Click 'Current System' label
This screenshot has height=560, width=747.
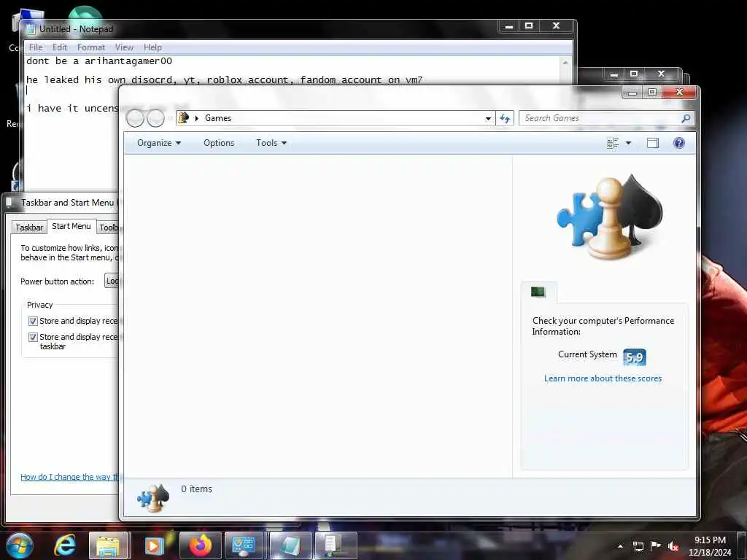[587, 354]
